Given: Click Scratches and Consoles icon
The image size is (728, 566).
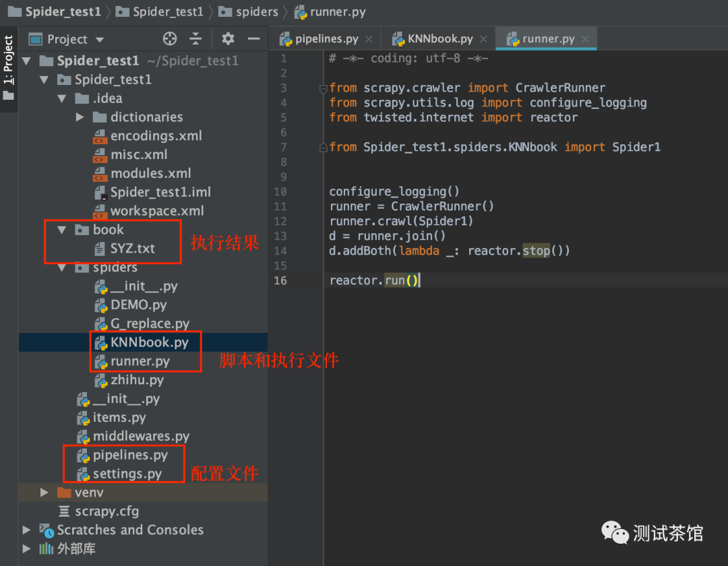Looking at the screenshot, I should [x=47, y=530].
